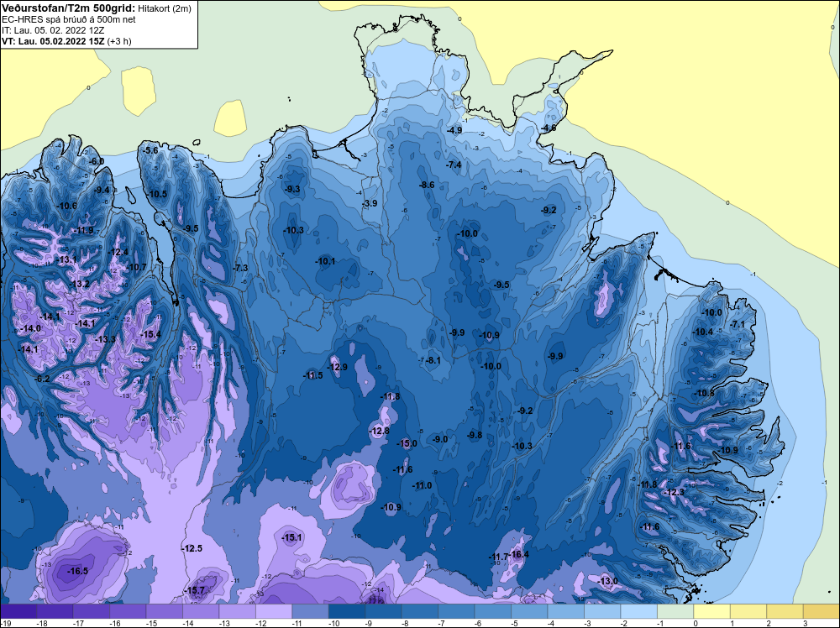Click the -15.1 temperature label
The image size is (840, 628).
click(x=292, y=537)
